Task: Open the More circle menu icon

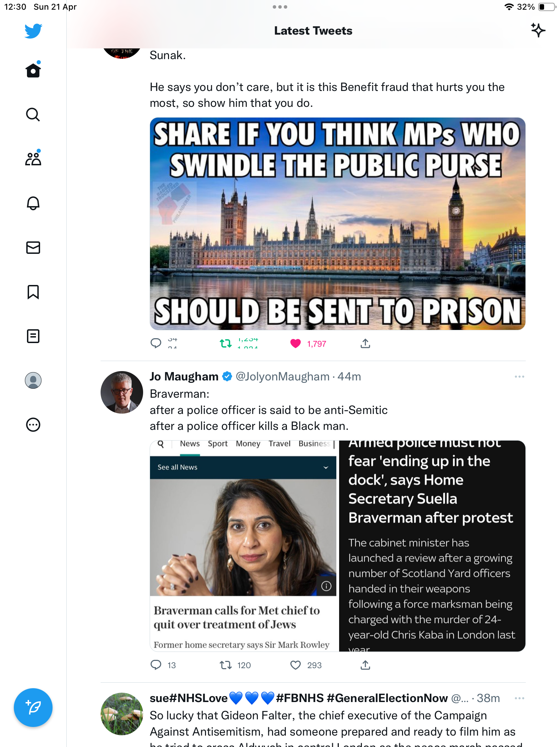Action: (x=33, y=425)
